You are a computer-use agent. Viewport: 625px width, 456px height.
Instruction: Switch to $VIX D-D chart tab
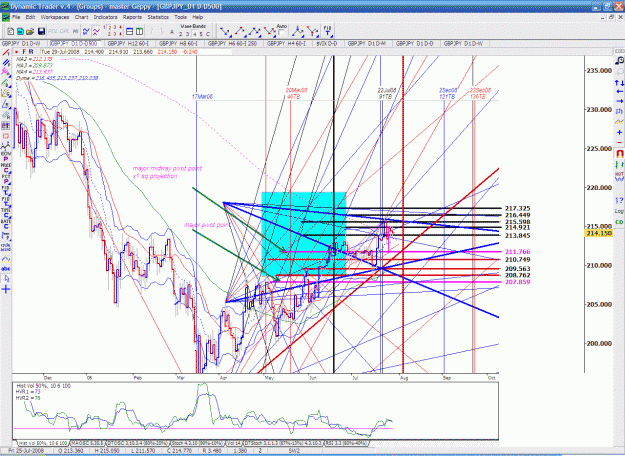point(326,43)
